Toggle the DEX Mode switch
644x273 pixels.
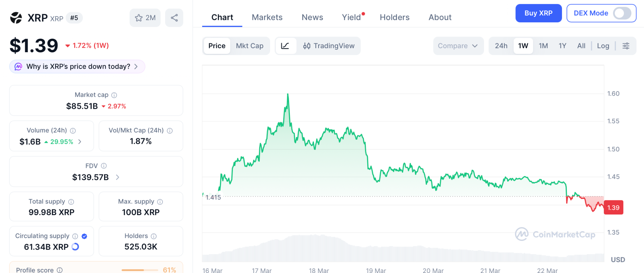coord(622,13)
